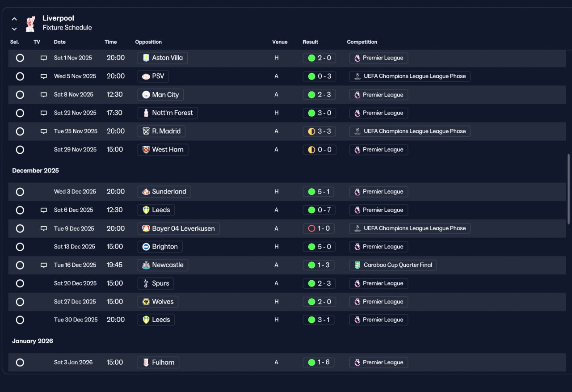The width and height of the screenshot is (572, 392).
Task: Click TV icon on Nott'm Forest row
Action: point(44,113)
